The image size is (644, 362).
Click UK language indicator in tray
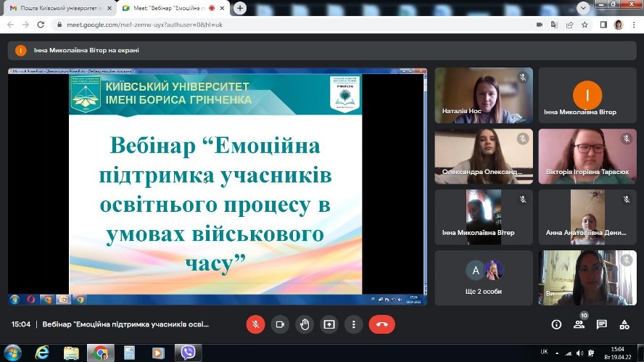click(544, 352)
